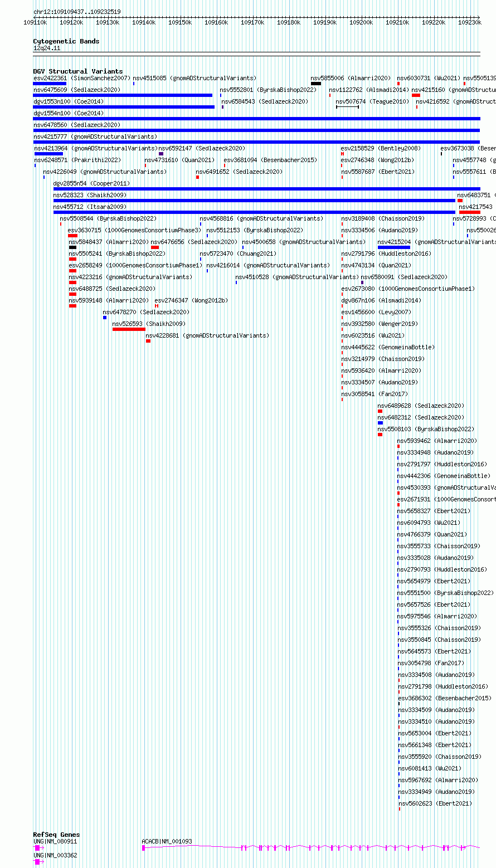
Task: Select nsv4226049 gnomAD variant label
Action: coord(104,172)
